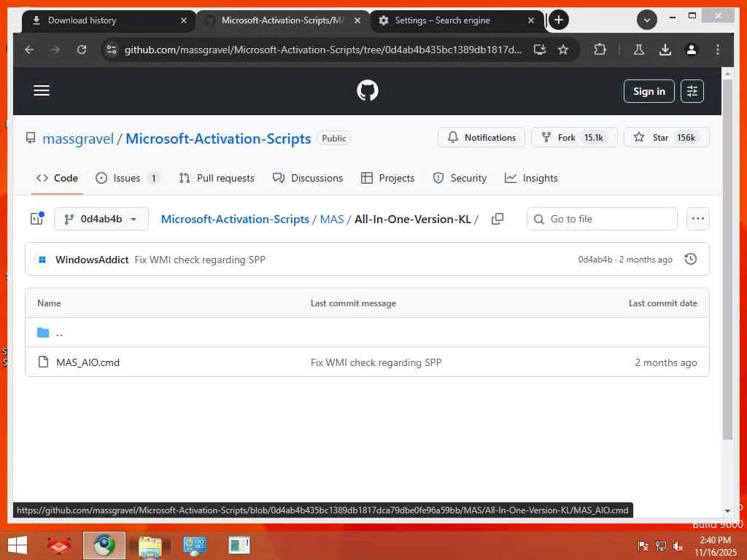Open browser downloads icon
Screen dimensions: 747x560
(x=665, y=50)
